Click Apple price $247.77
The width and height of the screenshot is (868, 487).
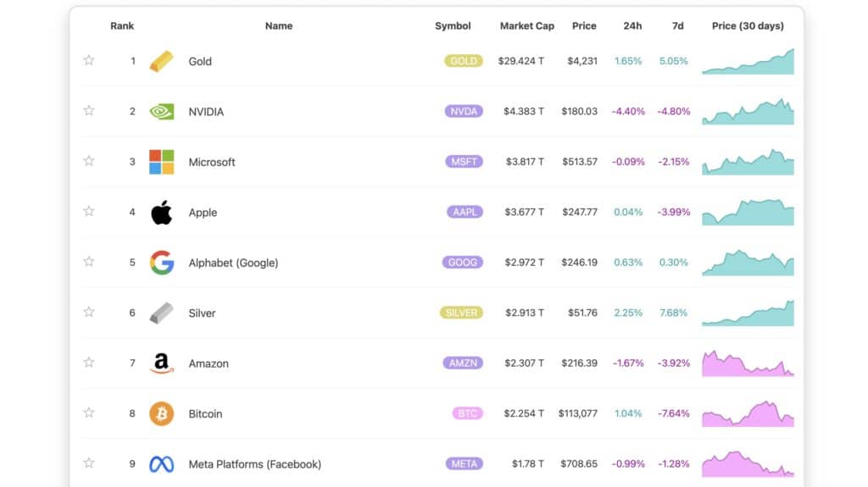(580, 212)
